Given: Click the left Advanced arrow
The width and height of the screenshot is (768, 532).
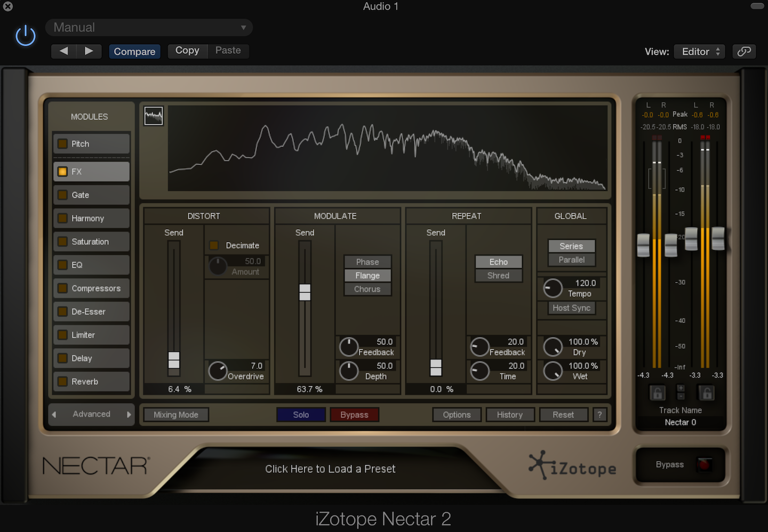Looking at the screenshot, I should (x=54, y=414).
